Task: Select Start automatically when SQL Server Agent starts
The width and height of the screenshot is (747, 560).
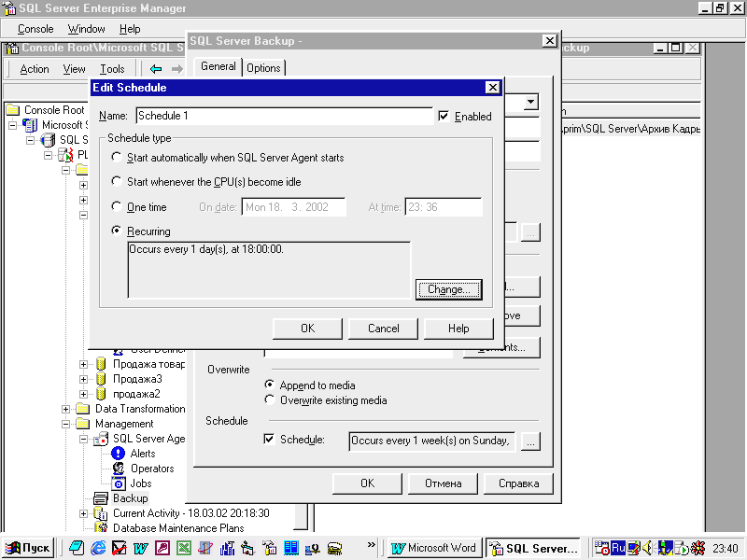Action: 116,157
